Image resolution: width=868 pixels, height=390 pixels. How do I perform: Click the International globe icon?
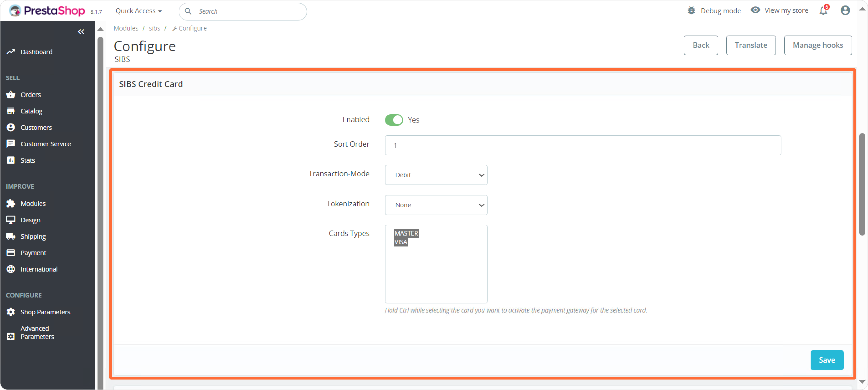point(11,269)
